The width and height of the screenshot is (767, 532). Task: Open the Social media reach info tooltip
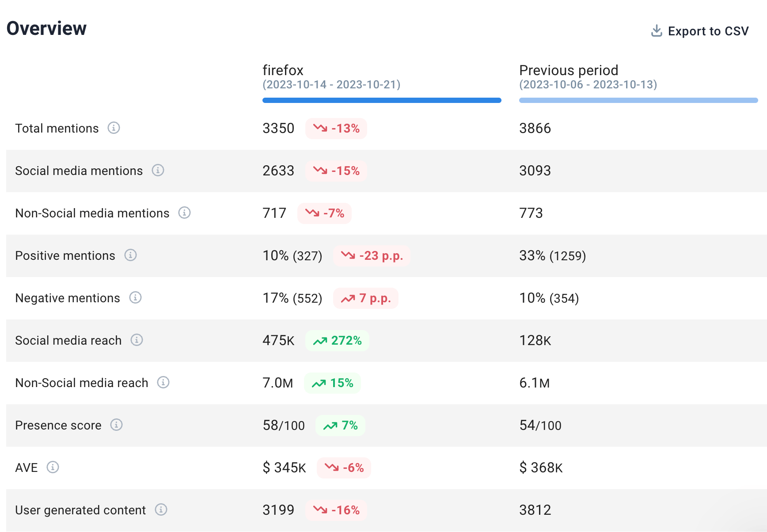click(x=137, y=340)
